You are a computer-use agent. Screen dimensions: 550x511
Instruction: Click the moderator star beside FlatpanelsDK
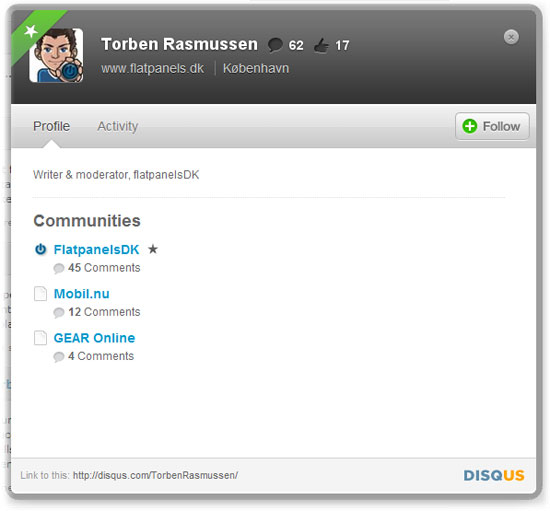[x=153, y=249]
